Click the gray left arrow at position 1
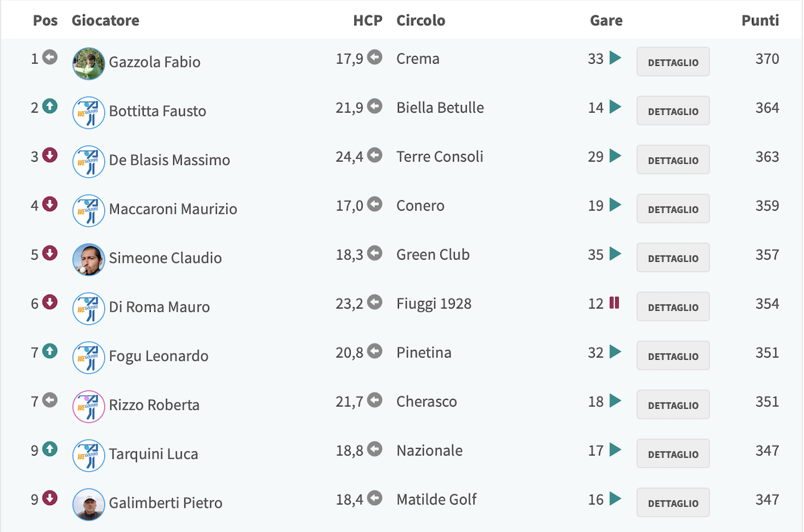The height and width of the screenshot is (532, 804). 50,58
